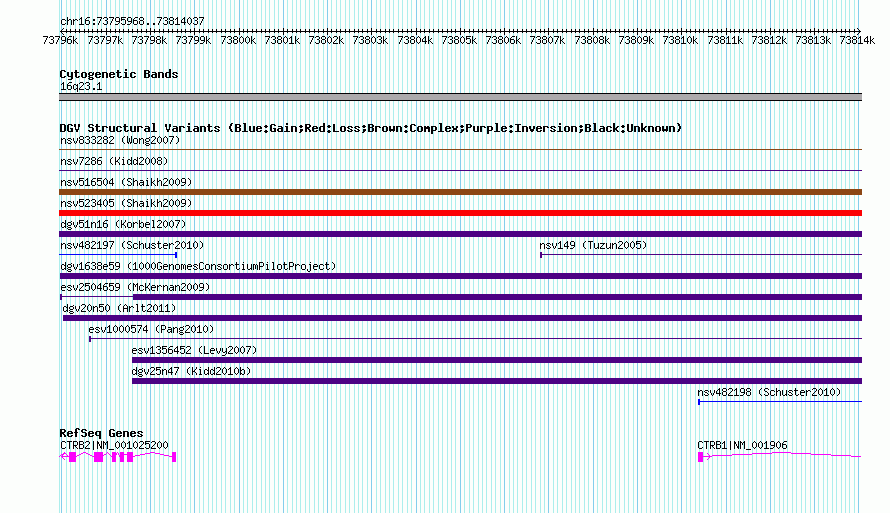Click the dgv20n50 purple variant bar
The image size is (890, 513).
point(463,318)
